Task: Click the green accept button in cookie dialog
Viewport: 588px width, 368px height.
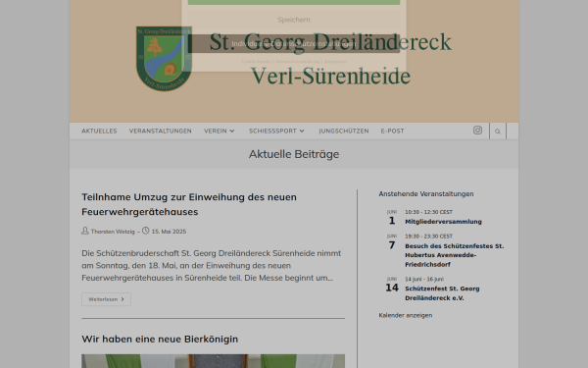Action: click(x=294, y=2)
